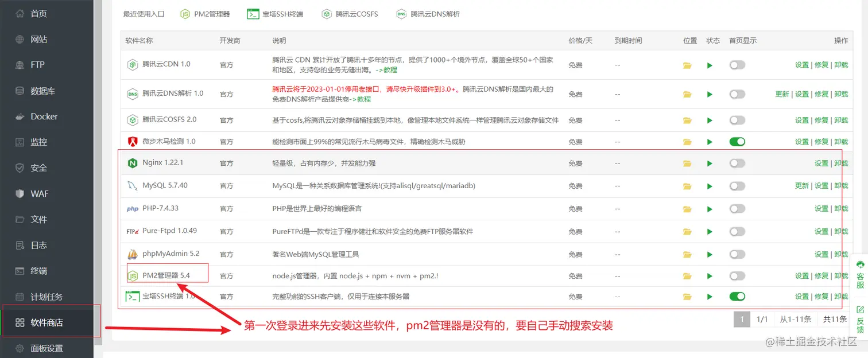
Task: Click the 微步木马检测 red icon
Action: (133, 141)
